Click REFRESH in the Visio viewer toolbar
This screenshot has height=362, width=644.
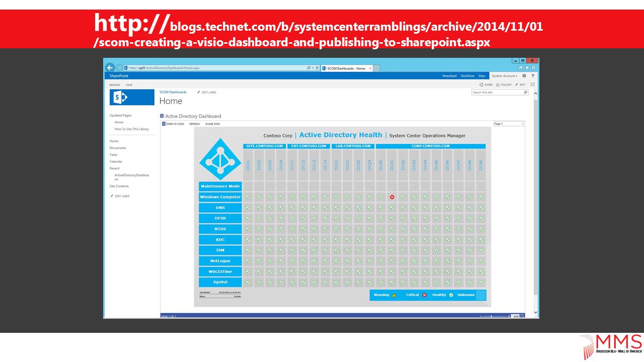click(195, 124)
